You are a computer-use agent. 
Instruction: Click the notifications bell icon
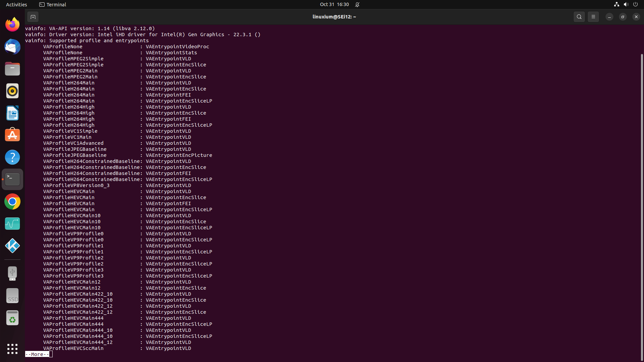pyautogui.click(x=357, y=4)
